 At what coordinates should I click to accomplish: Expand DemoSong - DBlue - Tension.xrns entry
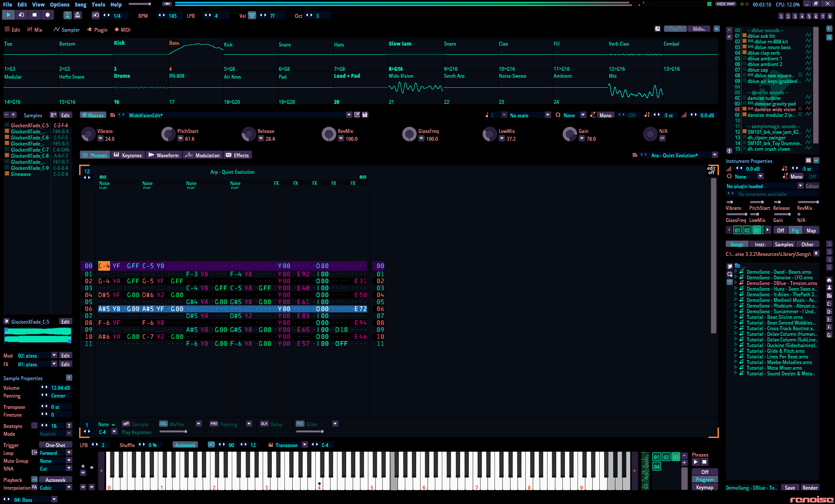[736, 283]
